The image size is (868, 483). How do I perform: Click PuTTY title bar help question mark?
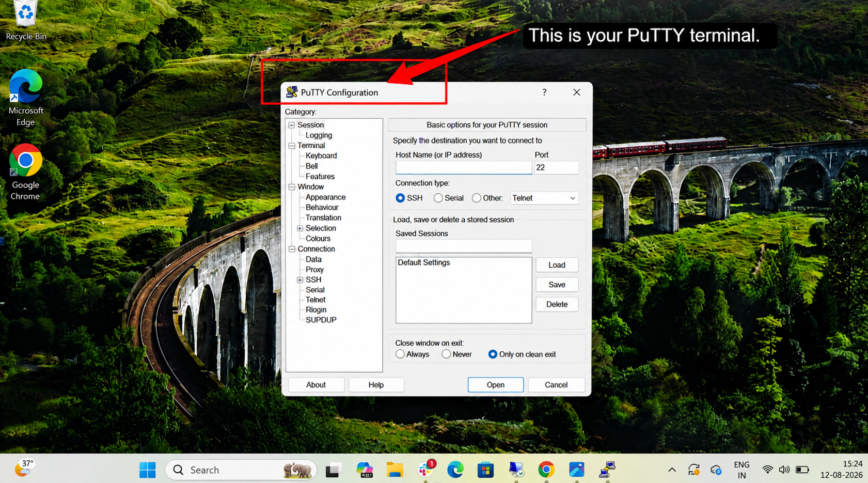coord(544,92)
